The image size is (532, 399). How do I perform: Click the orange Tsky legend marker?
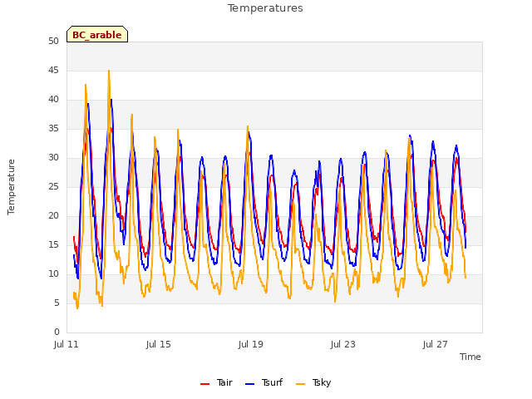[x=300, y=384]
